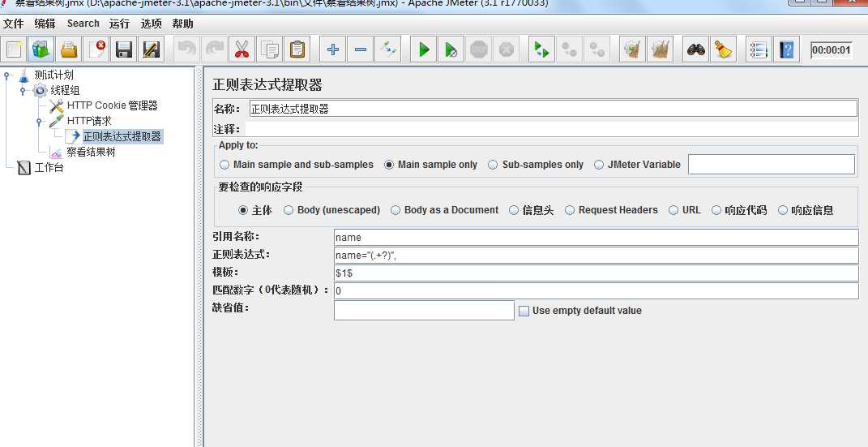
Task: Select JMeter Variable radio
Action: click(x=598, y=165)
